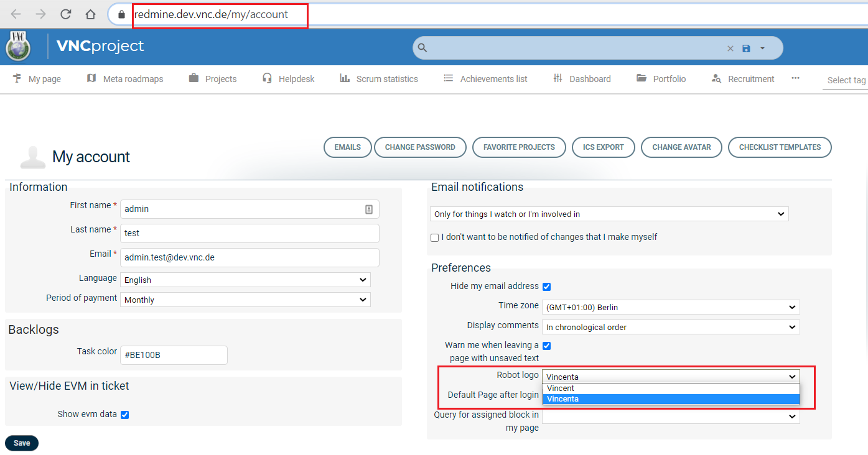This screenshot has width=868, height=455.
Task: Click the First name input field
Action: [250, 209]
